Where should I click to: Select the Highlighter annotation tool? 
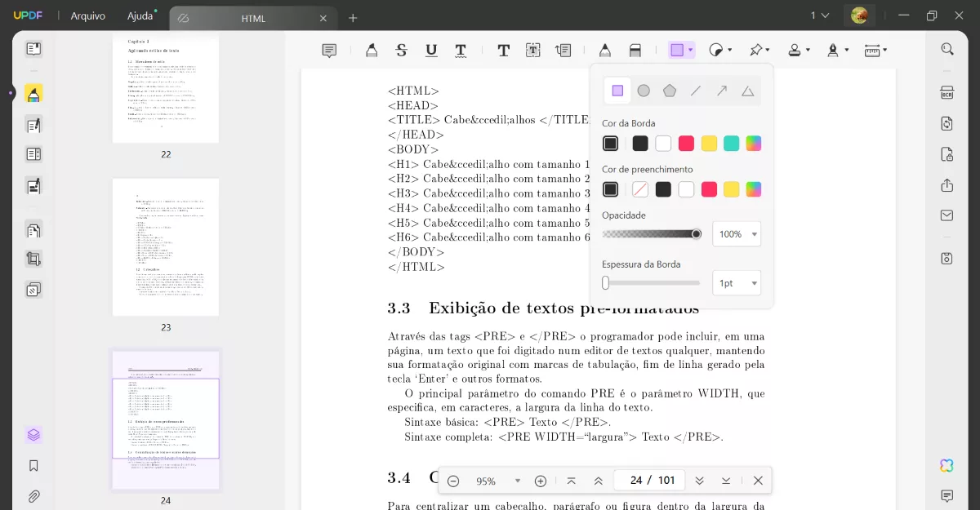tap(372, 50)
